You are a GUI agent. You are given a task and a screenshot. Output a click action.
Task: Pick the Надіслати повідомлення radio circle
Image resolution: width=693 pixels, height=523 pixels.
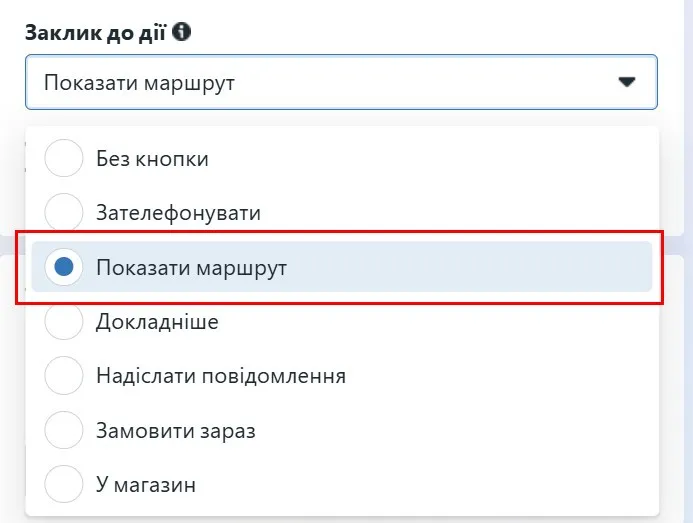[x=65, y=376]
